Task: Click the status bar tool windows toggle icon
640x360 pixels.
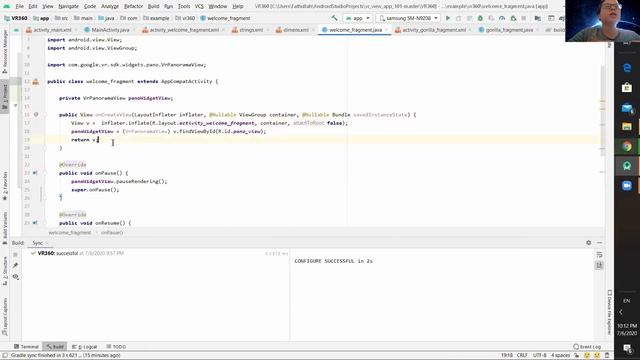Action: pos(5,356)
